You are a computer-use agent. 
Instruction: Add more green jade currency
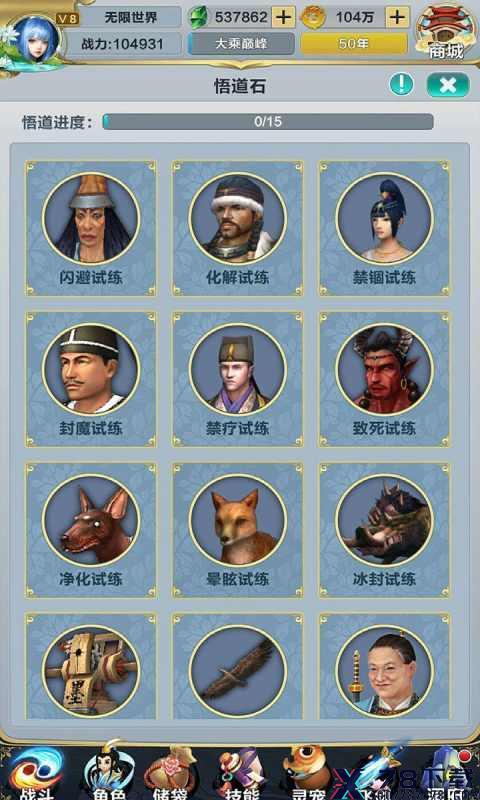(x=283, y=18)
